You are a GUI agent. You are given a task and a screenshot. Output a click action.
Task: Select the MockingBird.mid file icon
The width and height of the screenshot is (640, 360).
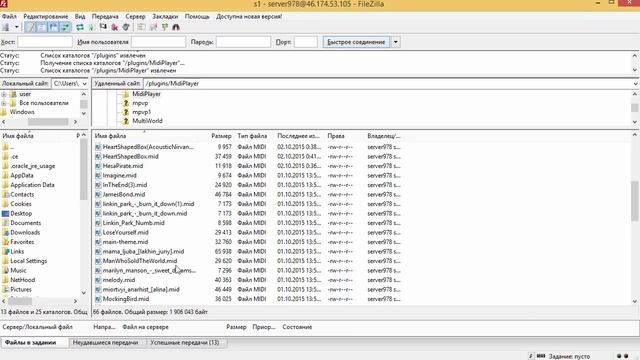coord(98,299)
